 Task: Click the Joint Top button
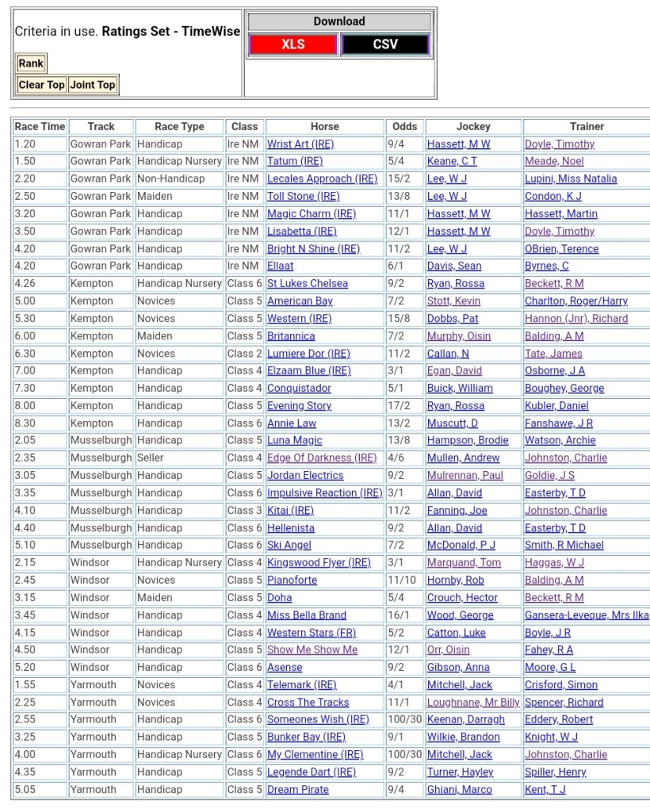coord(93,85)
